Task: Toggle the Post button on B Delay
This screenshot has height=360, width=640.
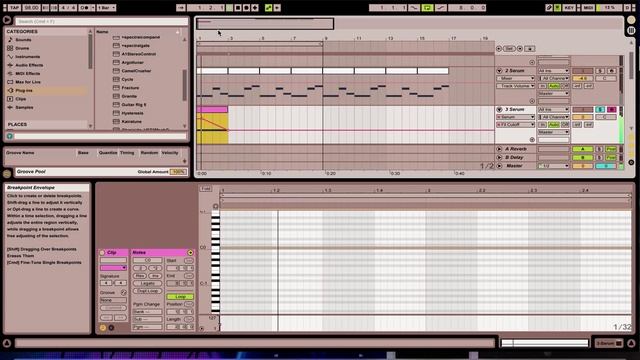Action: click(611, 158)
